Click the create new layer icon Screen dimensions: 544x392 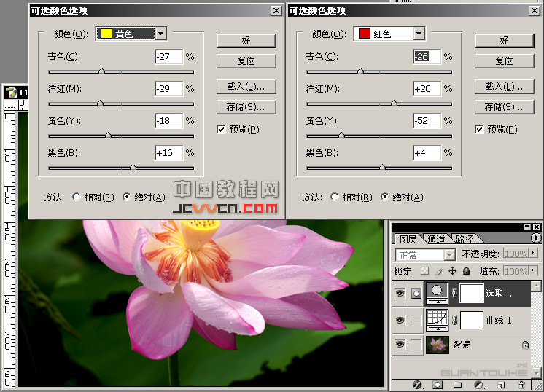(x=500, y=384)
